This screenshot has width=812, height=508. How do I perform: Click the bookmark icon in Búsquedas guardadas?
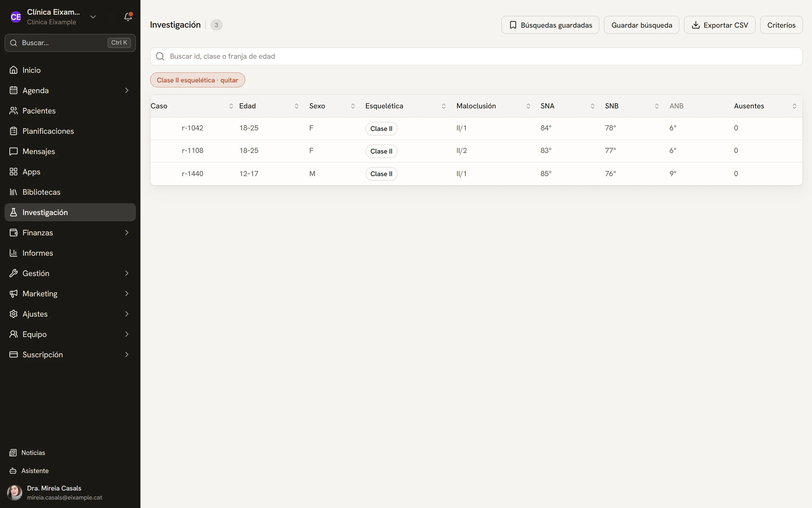point(513,25)
